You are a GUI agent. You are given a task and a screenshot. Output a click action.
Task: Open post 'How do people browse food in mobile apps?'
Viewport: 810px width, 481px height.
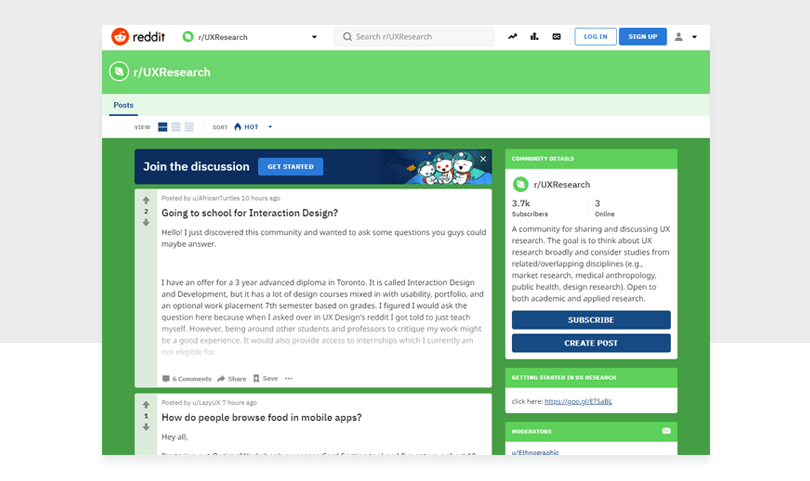pos(261,417)
